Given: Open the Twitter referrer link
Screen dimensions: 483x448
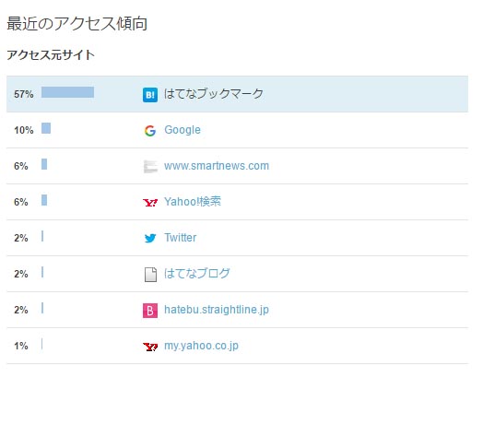Looking at the screenshot, I should pos(180,238).
